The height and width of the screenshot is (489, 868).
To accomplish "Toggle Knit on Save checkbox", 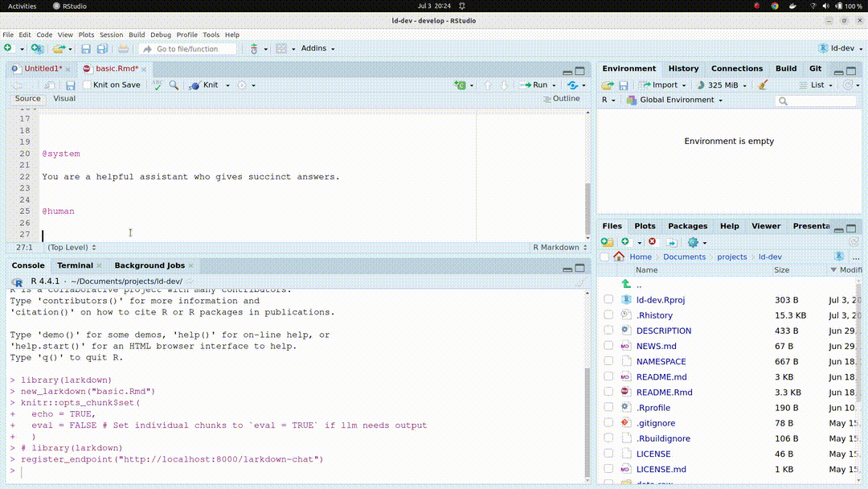I will [87, 84].
